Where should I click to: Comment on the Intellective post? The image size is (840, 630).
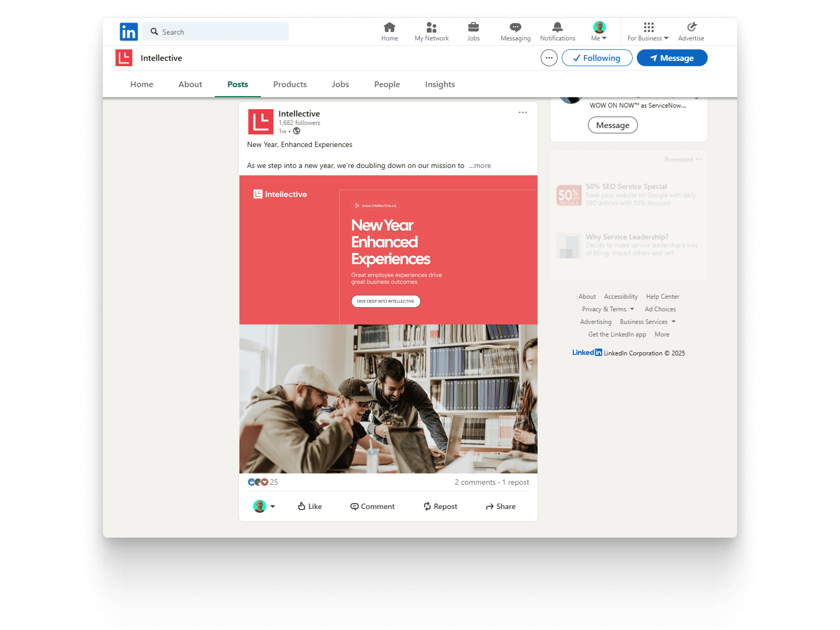[x=372, y=506]
